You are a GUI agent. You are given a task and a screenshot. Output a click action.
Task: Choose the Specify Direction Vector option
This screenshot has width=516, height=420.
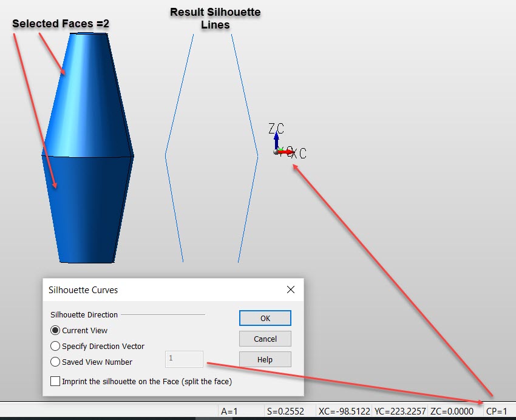pyautogui.click(x=55, y=346)
